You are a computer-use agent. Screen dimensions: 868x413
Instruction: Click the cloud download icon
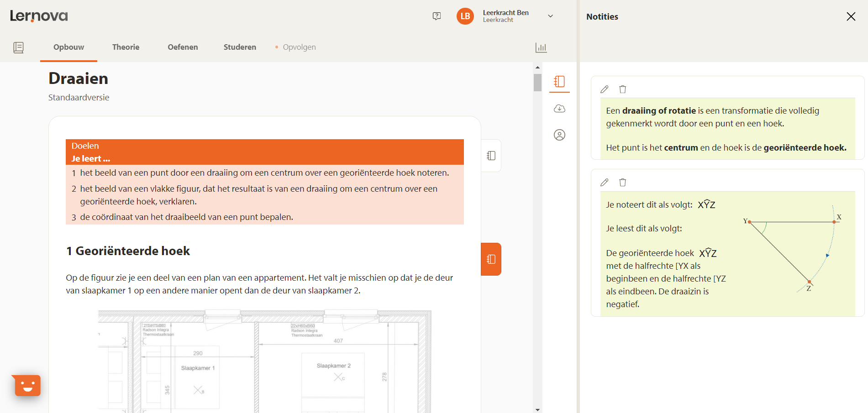click(x=559, y=109)
